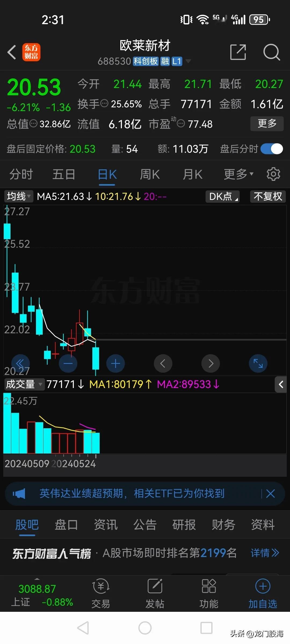Tap the last candlestick on chart
Screen dimensions: 290x644
[x=96, y=358]
